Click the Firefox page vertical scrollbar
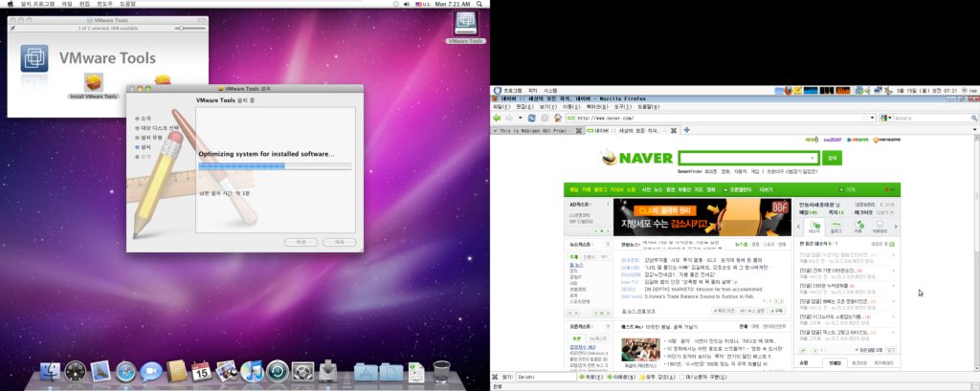 click(x=976, y=252)
